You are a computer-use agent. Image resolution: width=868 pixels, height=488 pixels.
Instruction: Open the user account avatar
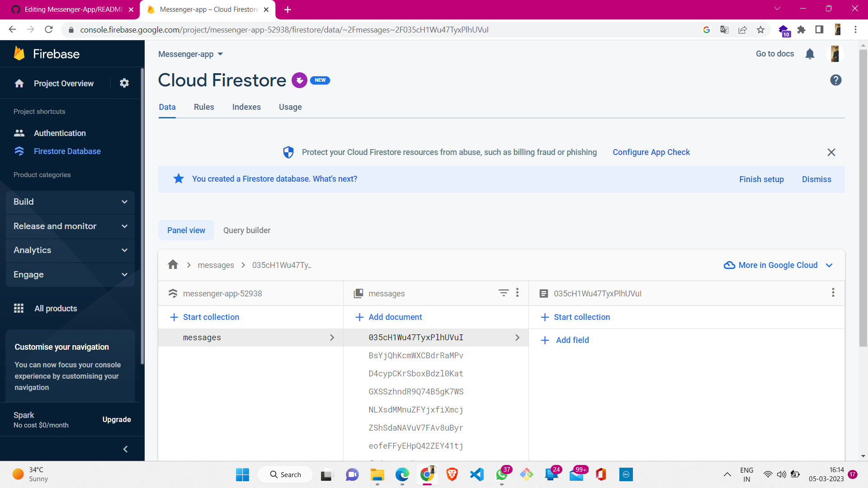pos(835,54)
